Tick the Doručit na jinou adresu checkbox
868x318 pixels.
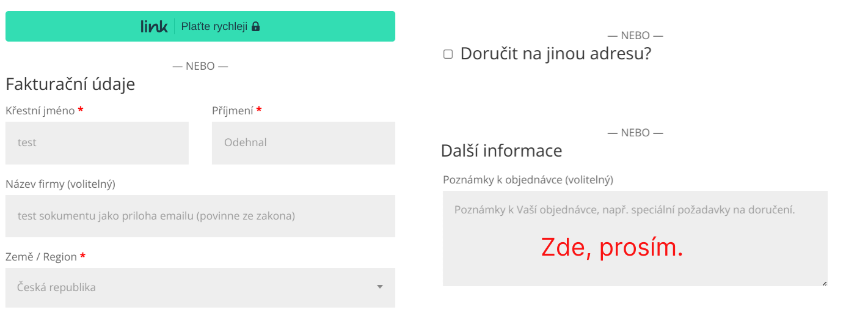448,54
